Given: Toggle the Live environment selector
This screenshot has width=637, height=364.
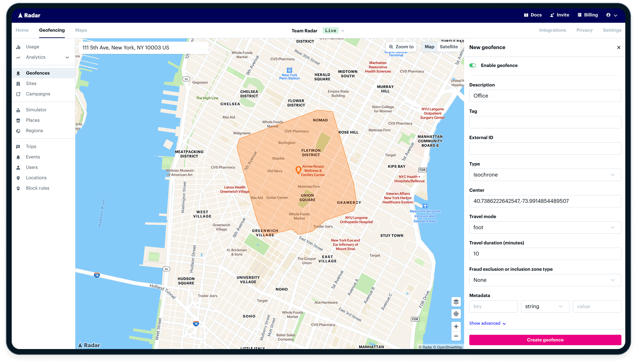Looking at the screenshot, I should pos(333,30).
